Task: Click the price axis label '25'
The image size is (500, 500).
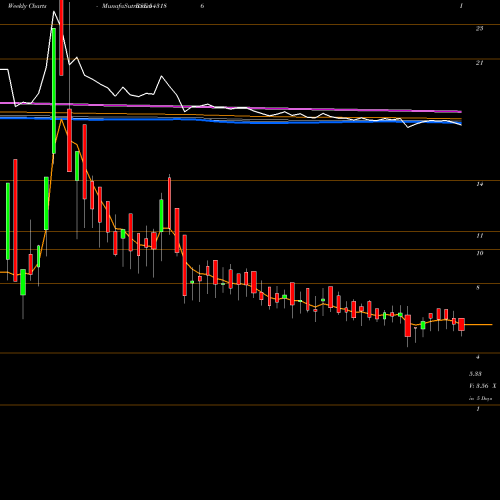Action: click(479, 29)
